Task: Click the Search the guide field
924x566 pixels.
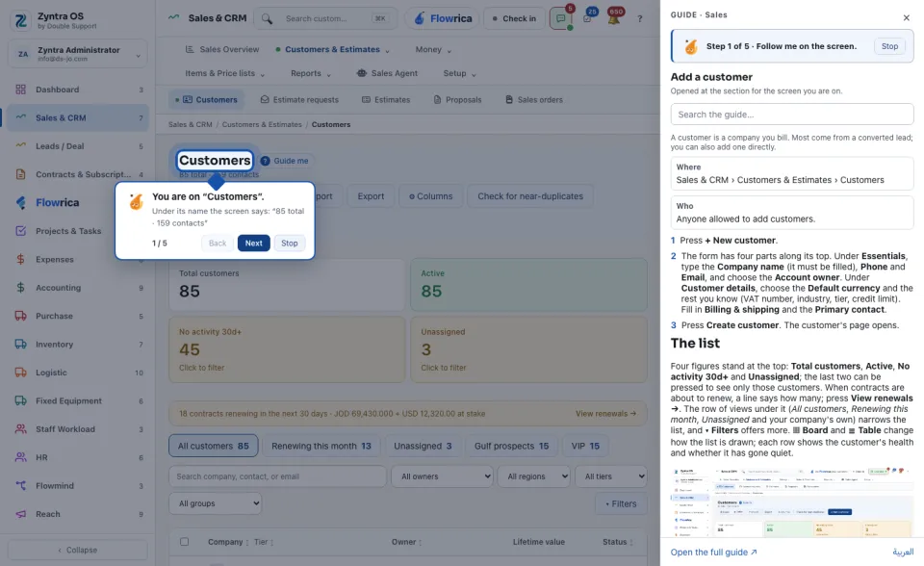Action: coord(792,115)
